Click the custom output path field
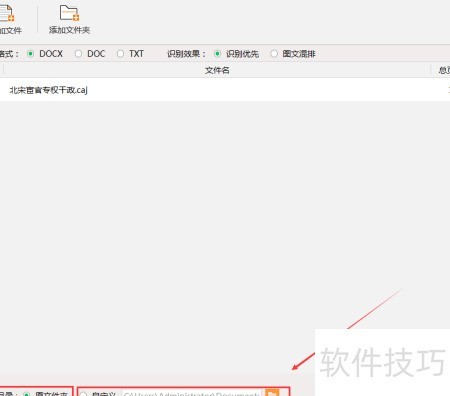Viewport: 450px width, 396px height. coord(192,394)
